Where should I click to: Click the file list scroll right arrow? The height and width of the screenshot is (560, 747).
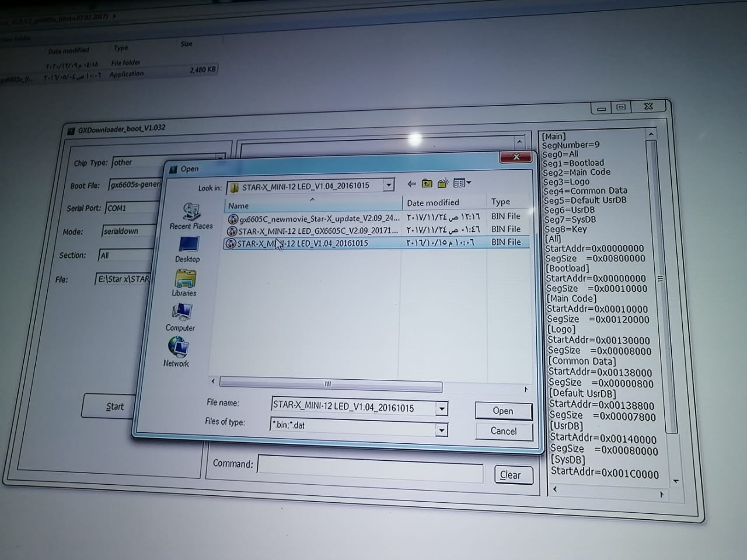[525, 389]
